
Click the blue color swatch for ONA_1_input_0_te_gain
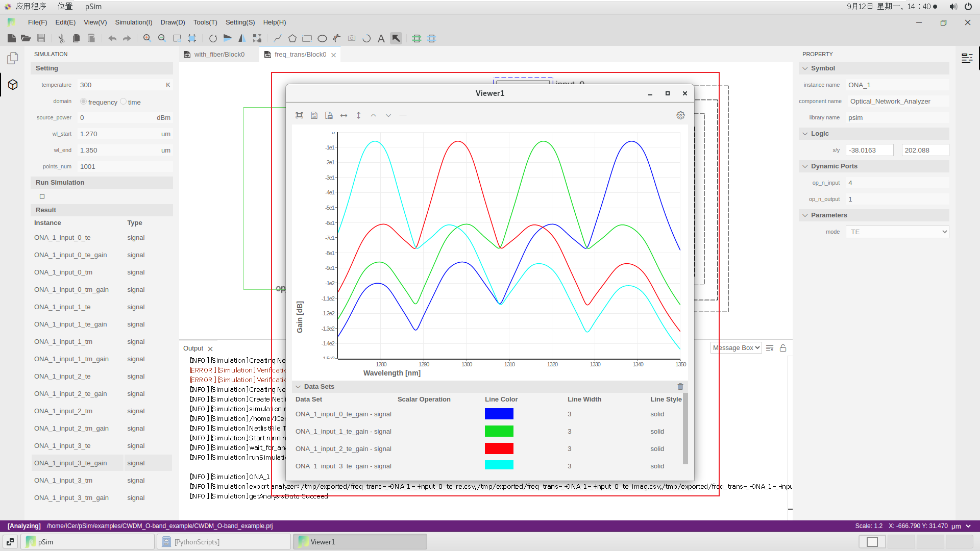coord(498,414)
